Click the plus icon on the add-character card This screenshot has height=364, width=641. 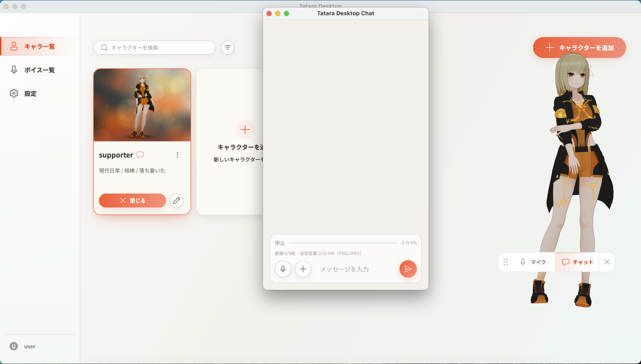point(245,129)
